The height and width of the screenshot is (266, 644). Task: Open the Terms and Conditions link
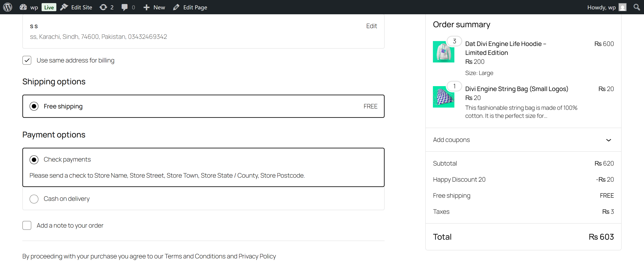point(195,256)
